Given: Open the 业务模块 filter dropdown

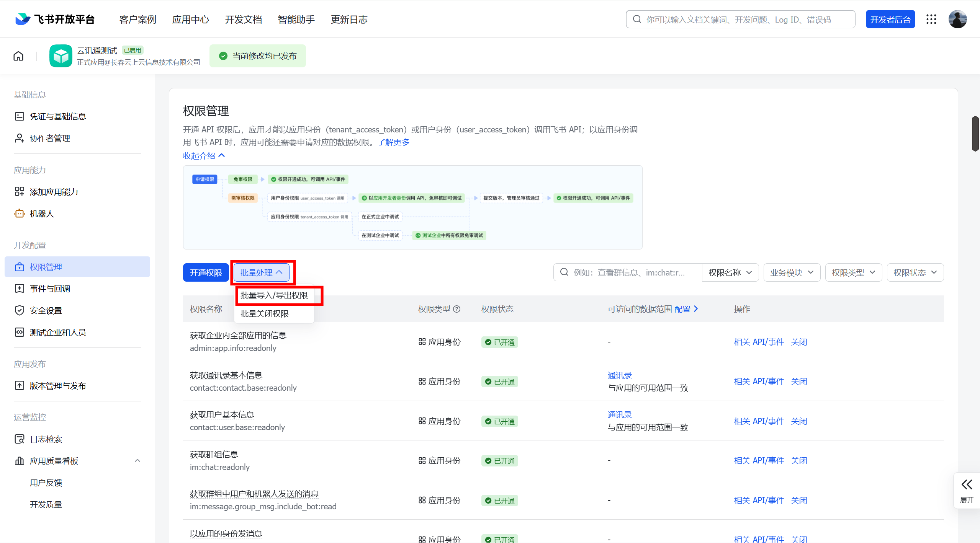Looking at the screenshot, I should 792,272.
